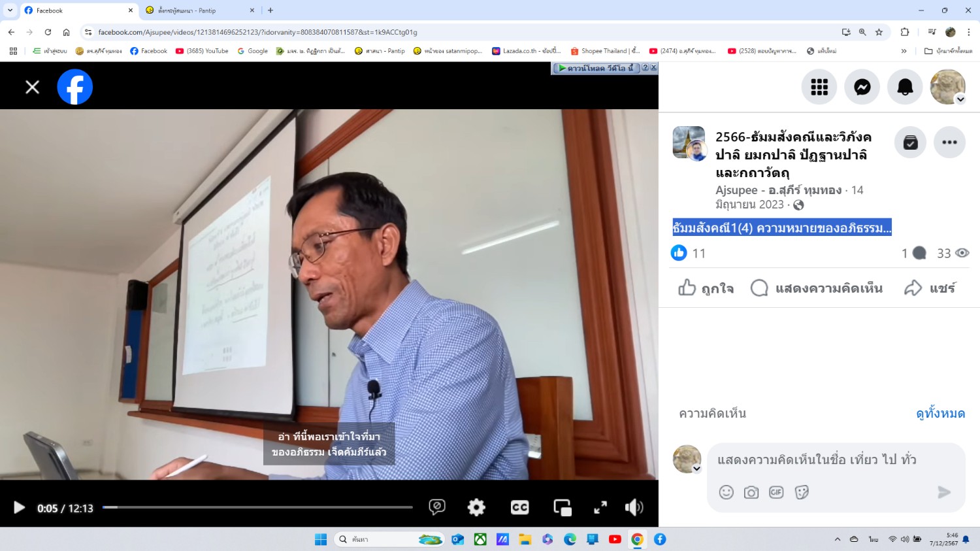Share the video with the แชร์ button
Viewport: 980px width, 551px height.
coord(930,288)
